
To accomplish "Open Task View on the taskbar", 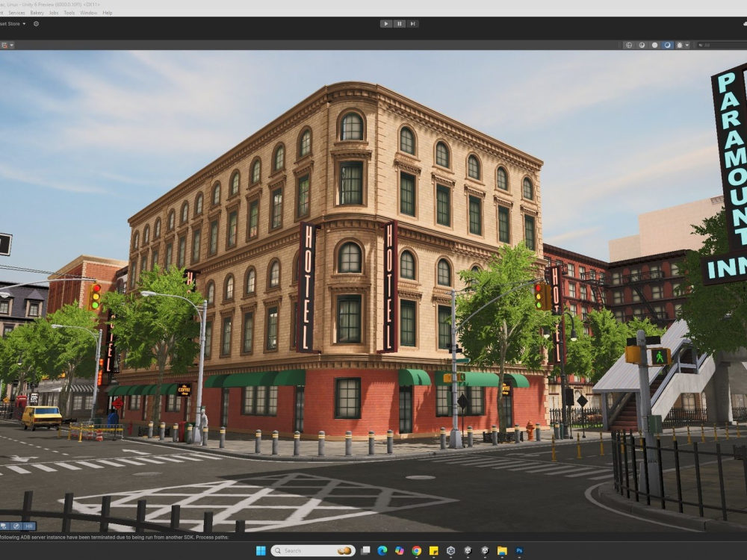I will (x=365, y=551).
